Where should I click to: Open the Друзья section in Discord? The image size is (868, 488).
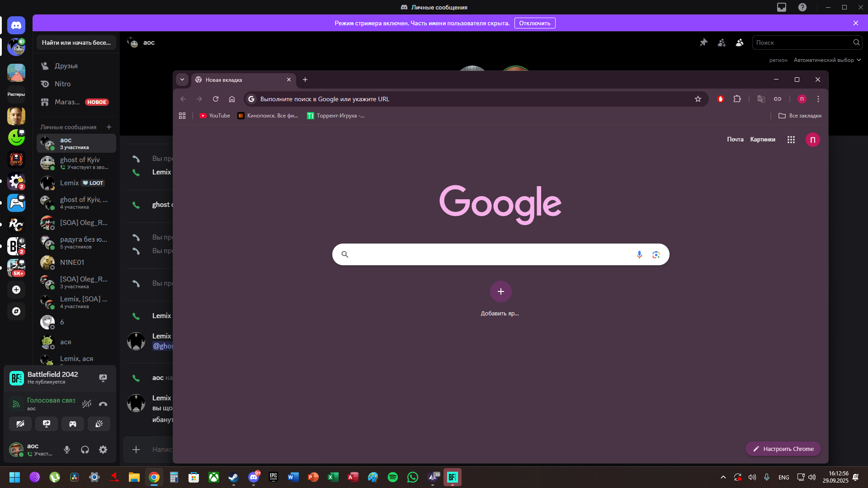[x=76, y=66]
